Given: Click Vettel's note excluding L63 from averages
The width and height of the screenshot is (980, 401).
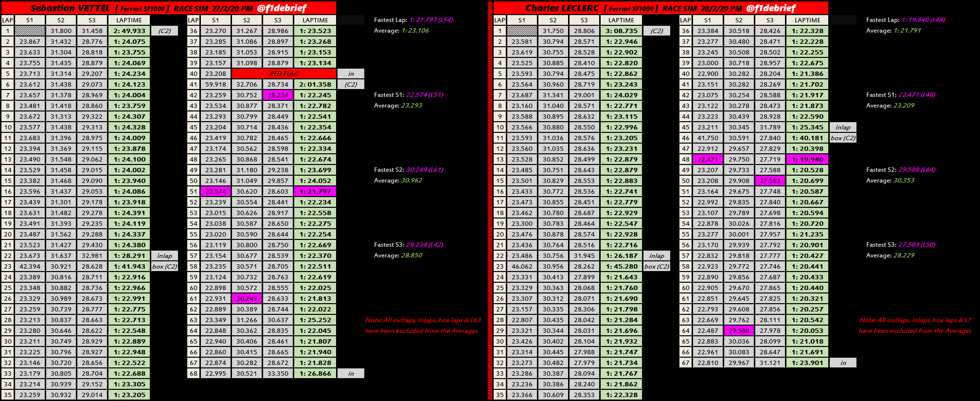Looking at the screenshot, I should click(x=423, y=326).
